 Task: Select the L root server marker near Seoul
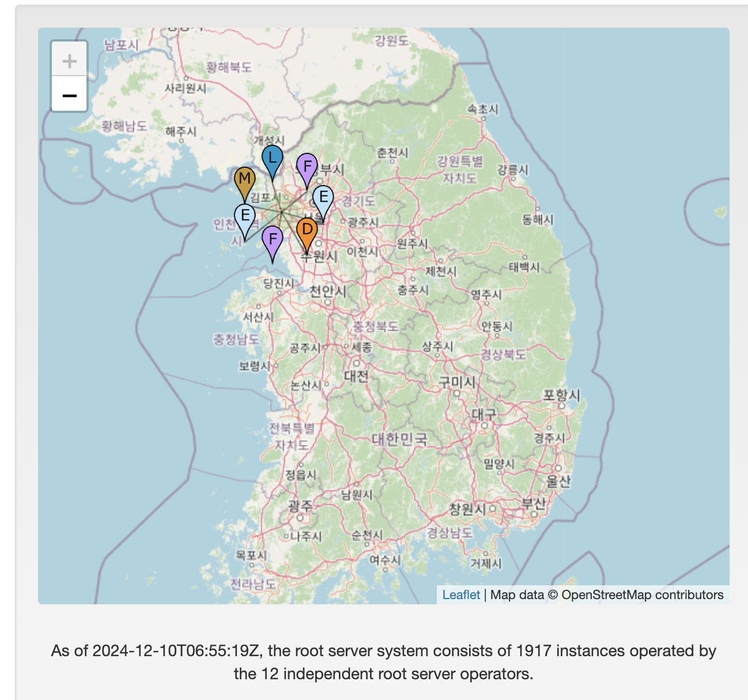click(x=272, y=160)
